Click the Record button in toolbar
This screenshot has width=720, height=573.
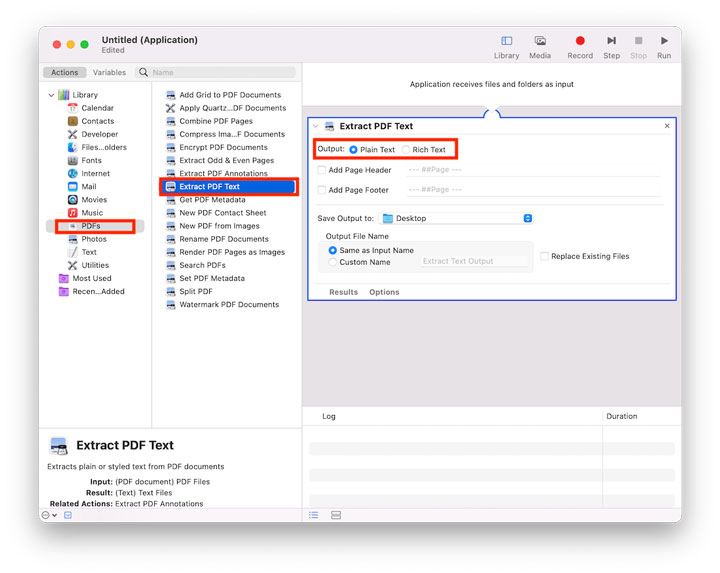coord(579,41)
